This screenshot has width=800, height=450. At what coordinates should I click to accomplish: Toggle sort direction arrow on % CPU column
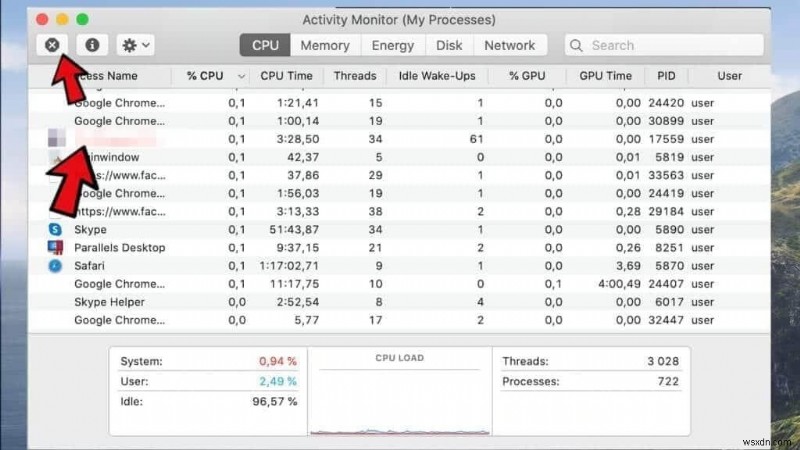coord(241,76)
